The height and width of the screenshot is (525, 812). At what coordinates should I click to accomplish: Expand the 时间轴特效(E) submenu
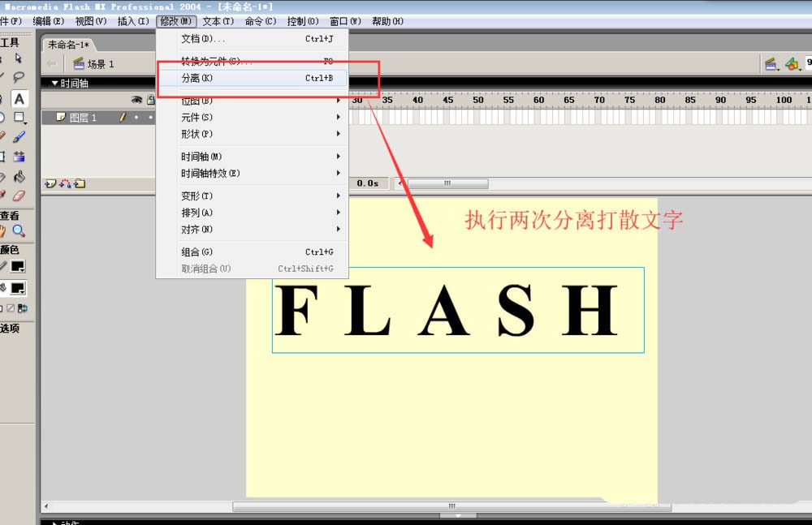point(253,174)
